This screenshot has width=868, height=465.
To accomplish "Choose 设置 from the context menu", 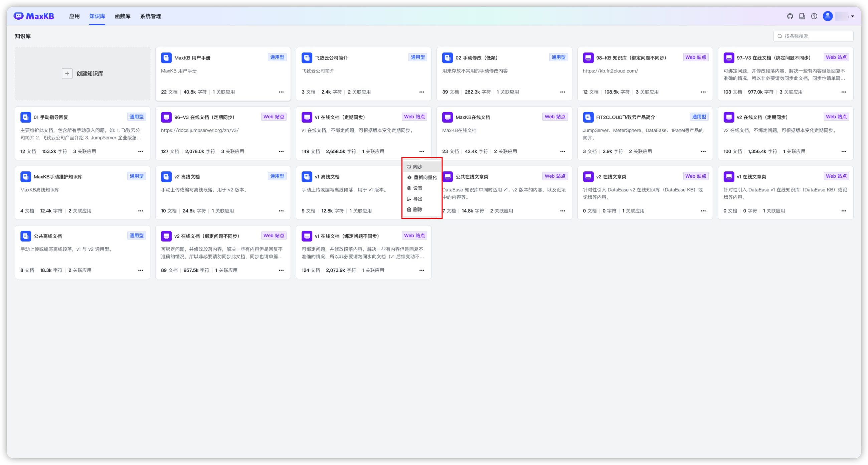I will pos(417,188).
